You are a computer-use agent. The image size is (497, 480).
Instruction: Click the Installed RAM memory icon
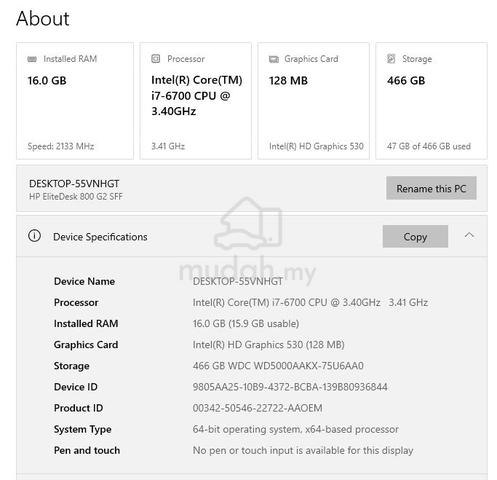[32, 59]
